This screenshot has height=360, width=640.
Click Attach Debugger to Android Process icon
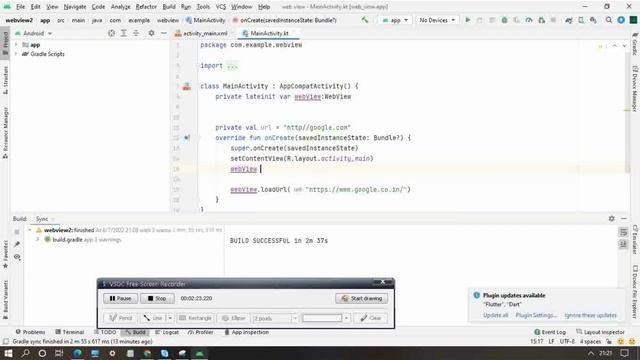pyautogui.click(x=541, y=20)
